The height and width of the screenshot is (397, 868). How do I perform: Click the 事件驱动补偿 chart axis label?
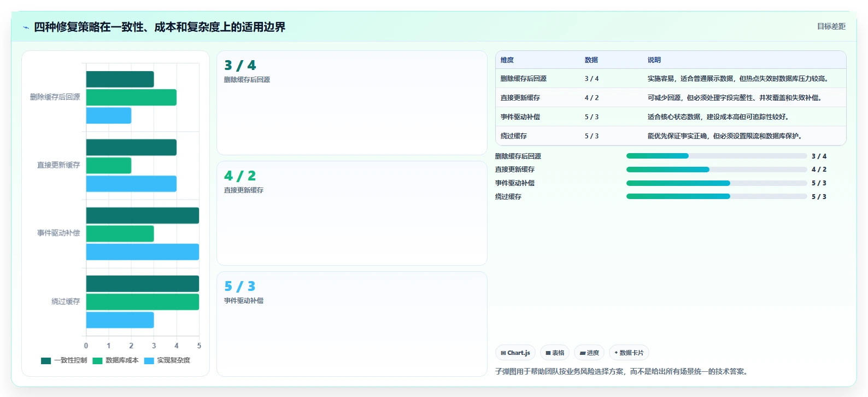click(58, 233)
